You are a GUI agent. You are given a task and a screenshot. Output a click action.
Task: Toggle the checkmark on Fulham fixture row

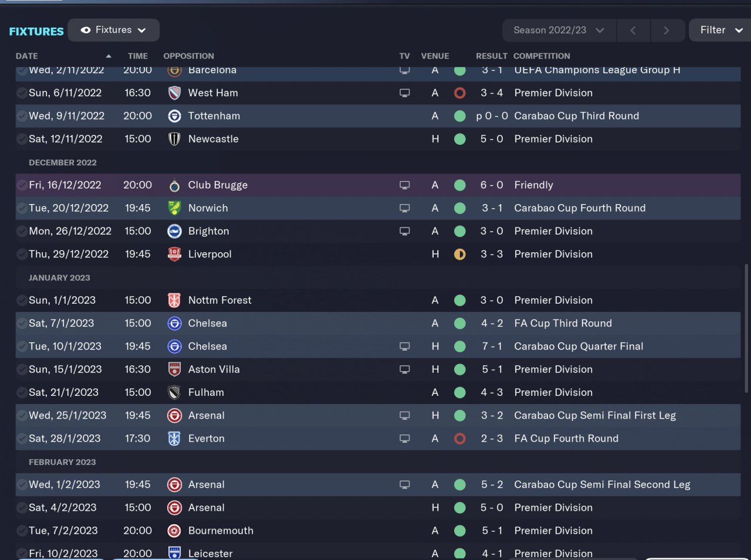point(22,392)
